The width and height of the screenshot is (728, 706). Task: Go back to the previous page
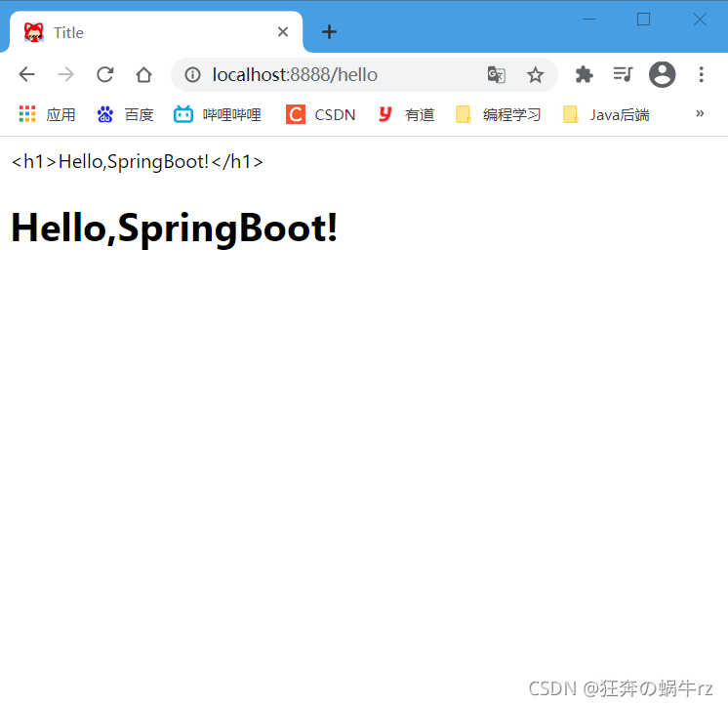click(x=27, y=74)
